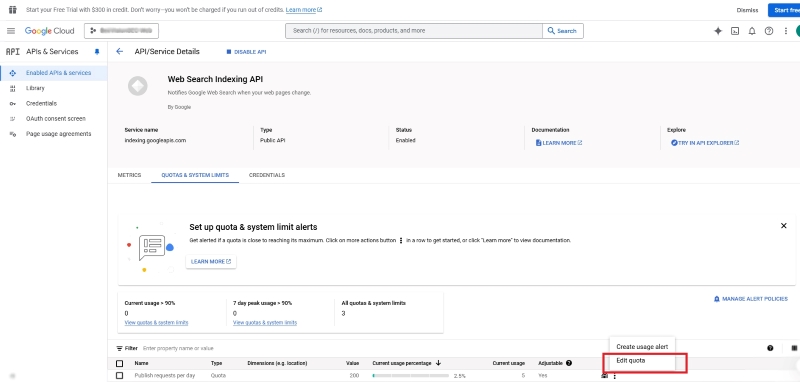Close the quota alerts banner
This screenshot has width=800, height=382.
(784, 225)
